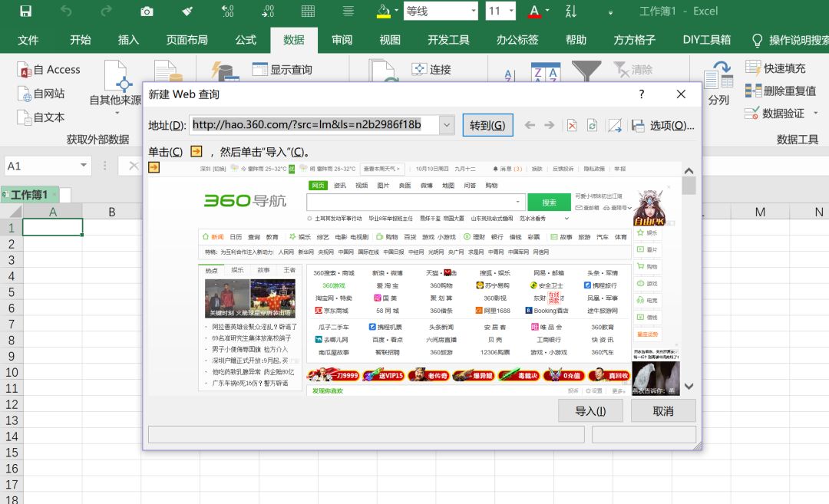Switch to the 插入 ribbon tab
Image resolution: width=829 pixels, height=504 pixels.
(128, 40)
